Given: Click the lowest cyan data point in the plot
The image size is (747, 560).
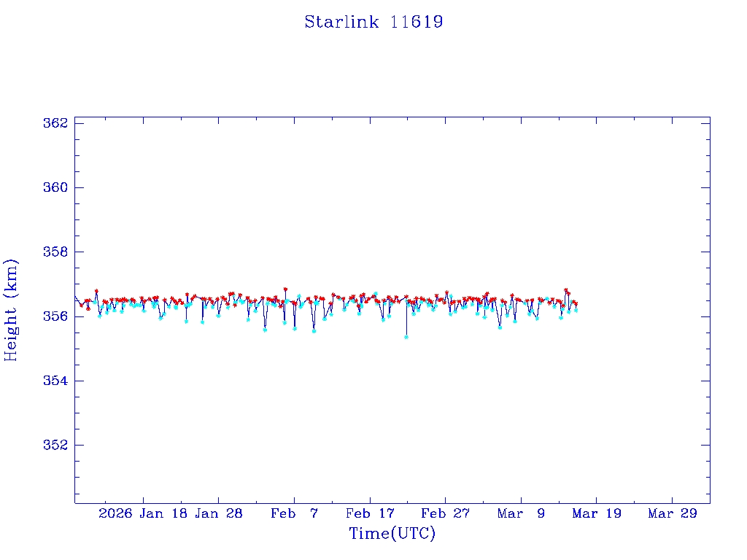Looking at the screenshot, I should pos(406,337).
